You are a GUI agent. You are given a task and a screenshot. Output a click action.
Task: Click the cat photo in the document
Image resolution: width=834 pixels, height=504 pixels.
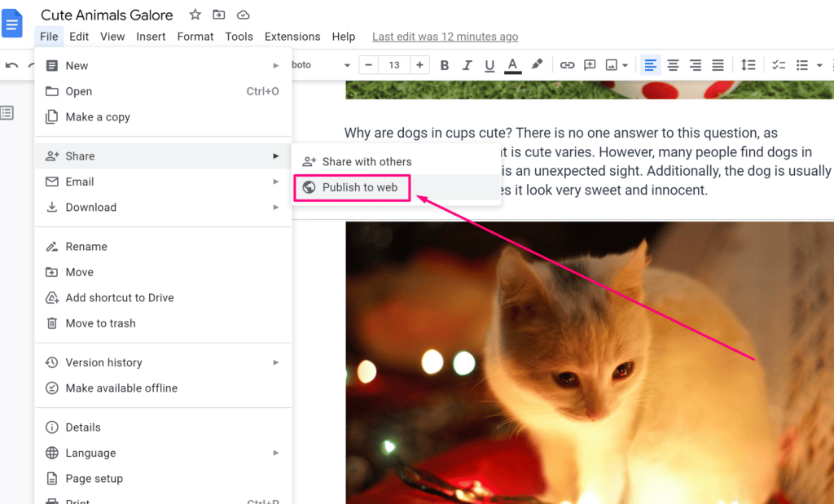590,363
